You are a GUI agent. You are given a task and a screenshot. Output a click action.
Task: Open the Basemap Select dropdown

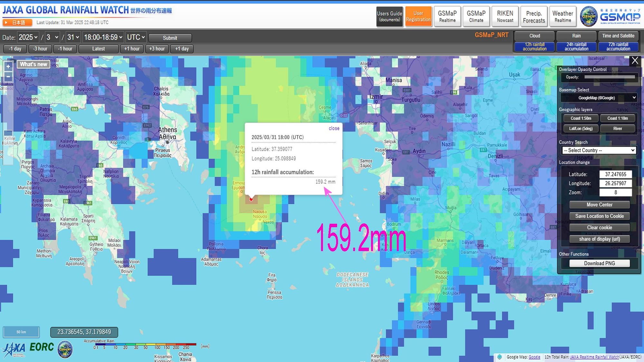599,98
